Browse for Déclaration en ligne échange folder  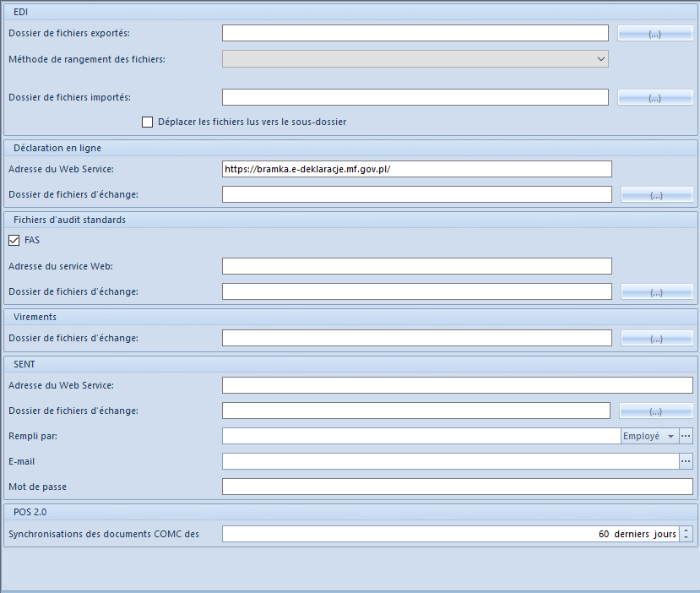pyautogui.click(x=657, y=194)
